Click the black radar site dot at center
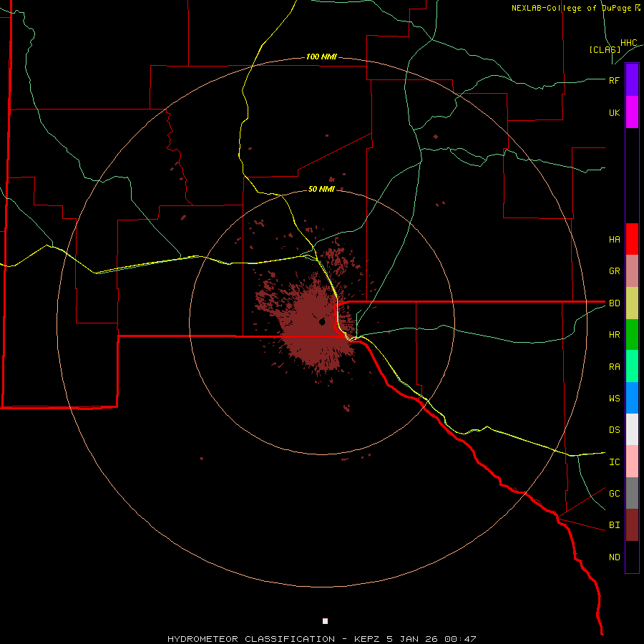The width and height of the screenshot is (644, 644). click(322, 321)
